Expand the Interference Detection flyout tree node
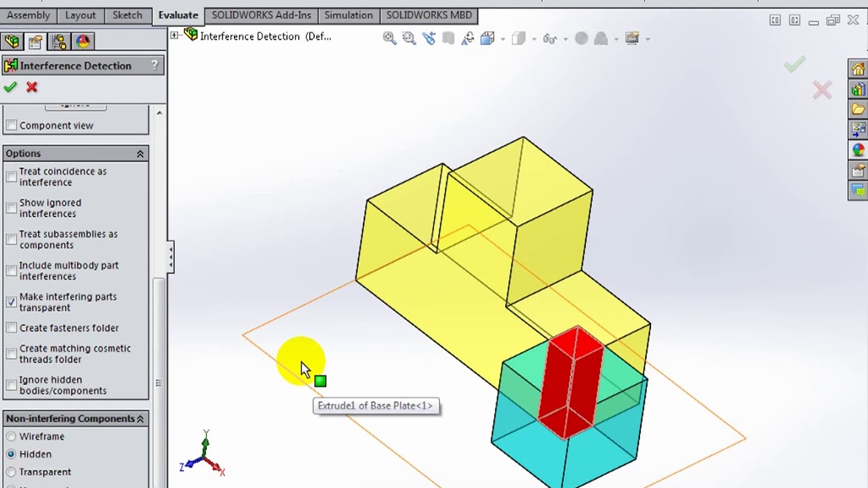The image size is (868, 488). pyautogui.click(x=174, y=35)
